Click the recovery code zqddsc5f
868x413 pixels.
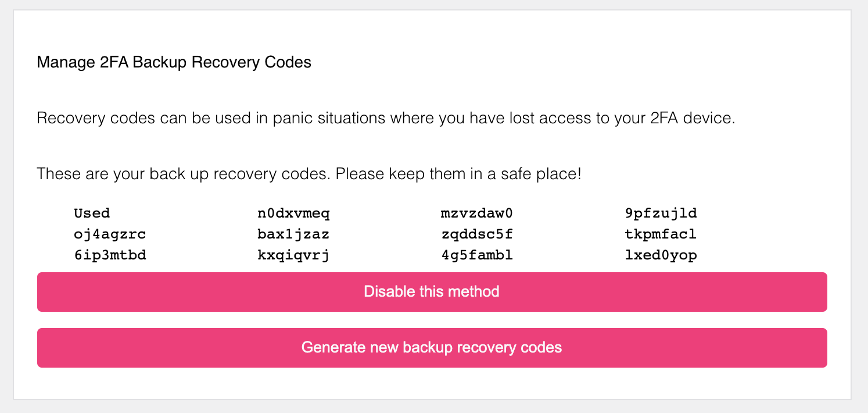pyautogui.click(x=477, y=234)
